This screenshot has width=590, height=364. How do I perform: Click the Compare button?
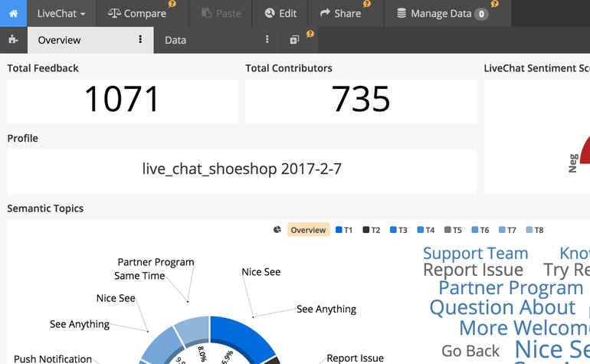137,14
